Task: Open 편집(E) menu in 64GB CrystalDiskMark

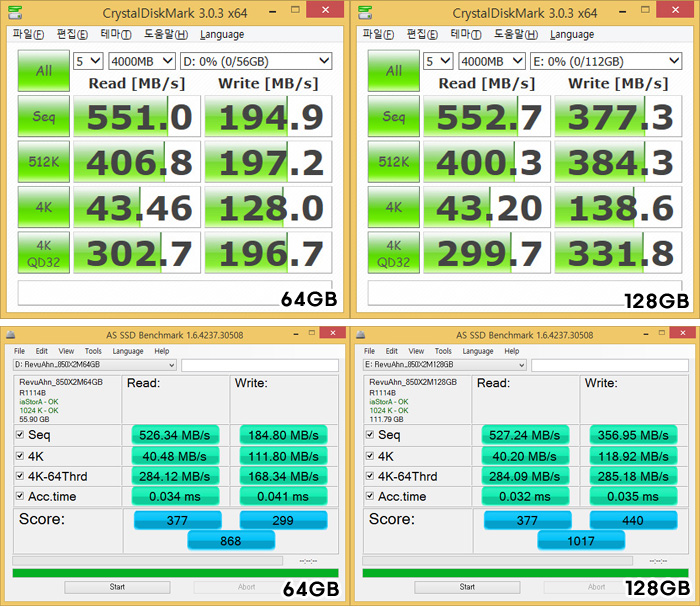Action: (x=72, y=34)
